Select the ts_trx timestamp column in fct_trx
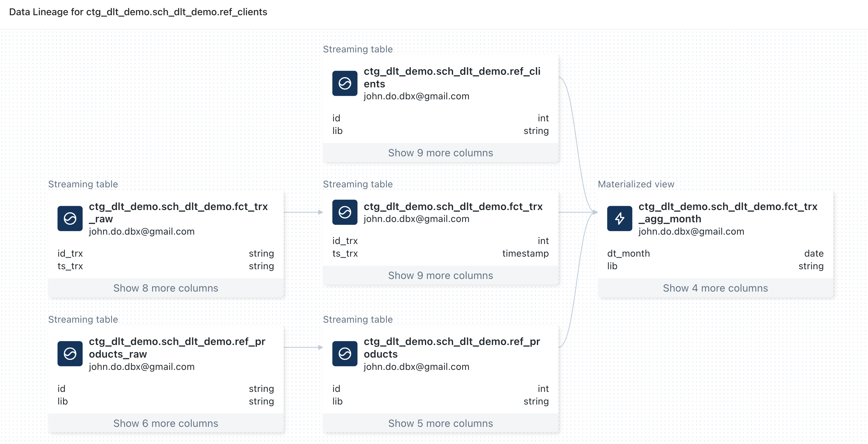 click(440, 253)
